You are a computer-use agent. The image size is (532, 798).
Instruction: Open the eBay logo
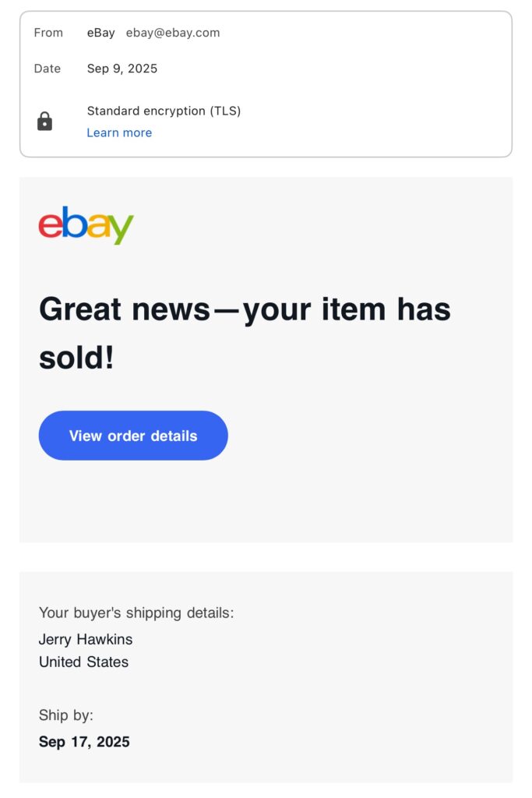click(x=86, y=225)
